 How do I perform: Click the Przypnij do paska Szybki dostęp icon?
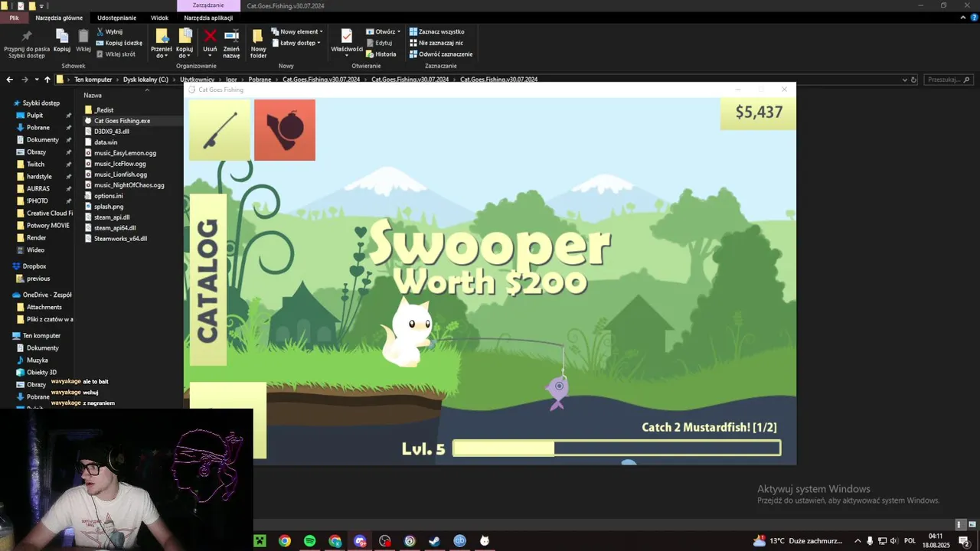tap(27, 44)
